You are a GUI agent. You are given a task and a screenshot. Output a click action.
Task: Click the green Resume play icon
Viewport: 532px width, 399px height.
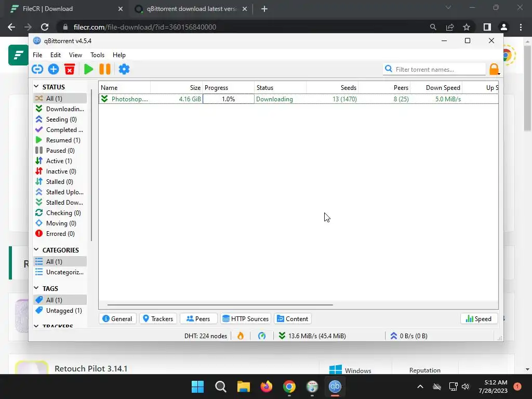click(88, 69)
